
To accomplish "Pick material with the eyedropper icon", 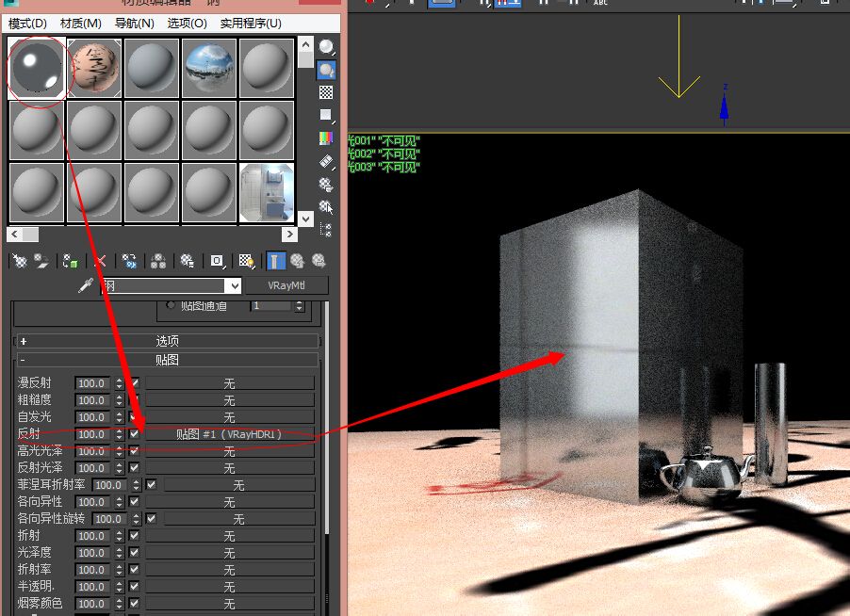I will pos(86,285).
